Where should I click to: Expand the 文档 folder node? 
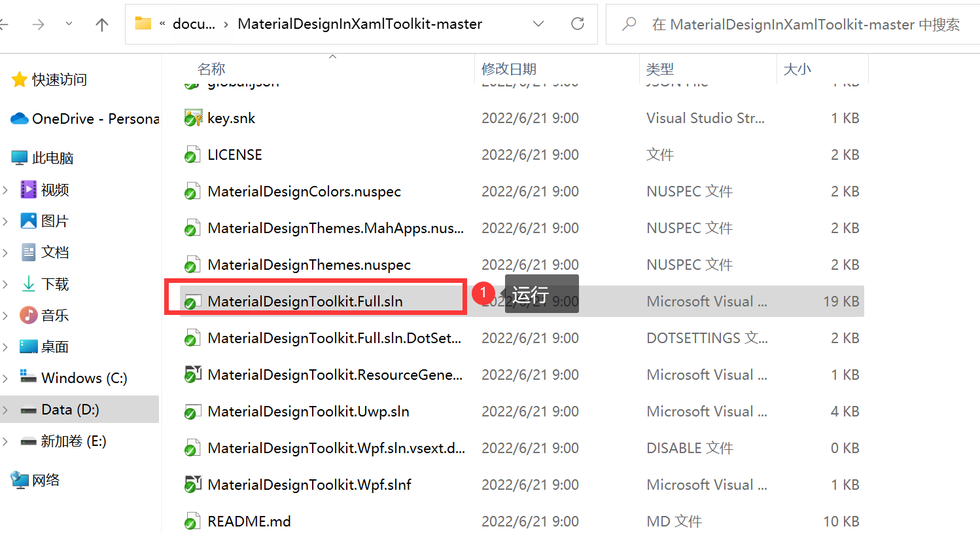pyautogui.click(x=5, y=253)
